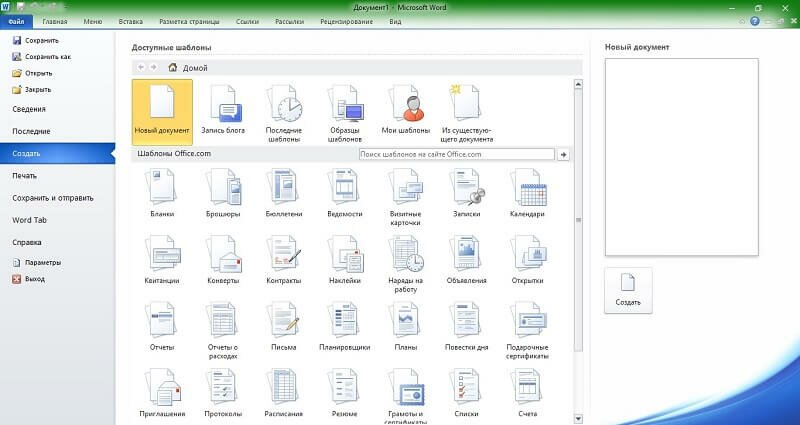Open the Объявления template category
This screenshot has height=425, width=800.
[x=467, y=259]
